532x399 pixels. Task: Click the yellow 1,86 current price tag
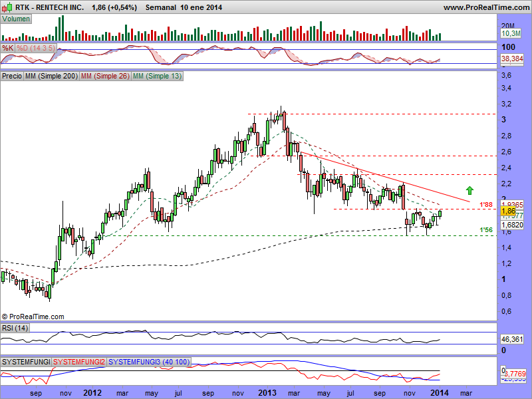508,211
